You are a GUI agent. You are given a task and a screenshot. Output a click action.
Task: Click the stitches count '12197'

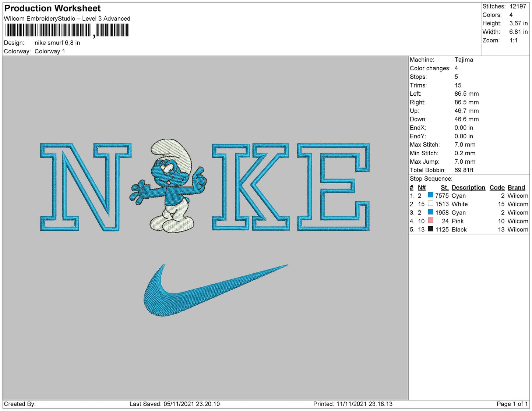click(518, 6)
